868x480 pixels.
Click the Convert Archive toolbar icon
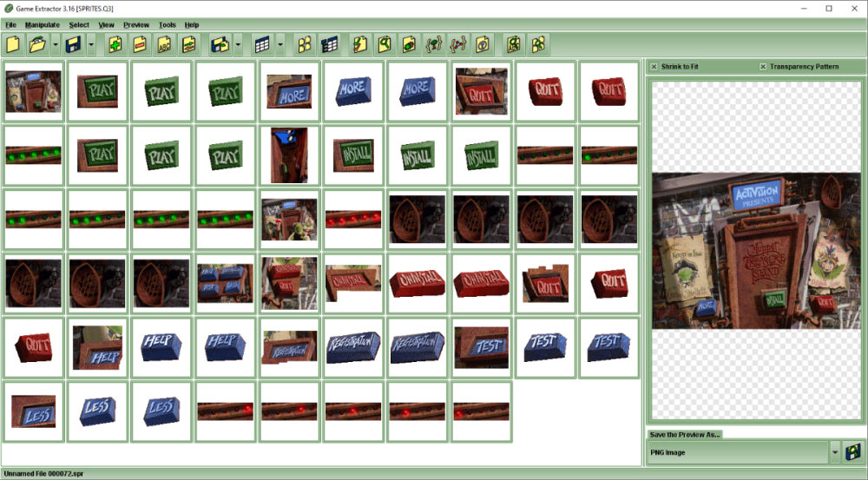[360, 44]
